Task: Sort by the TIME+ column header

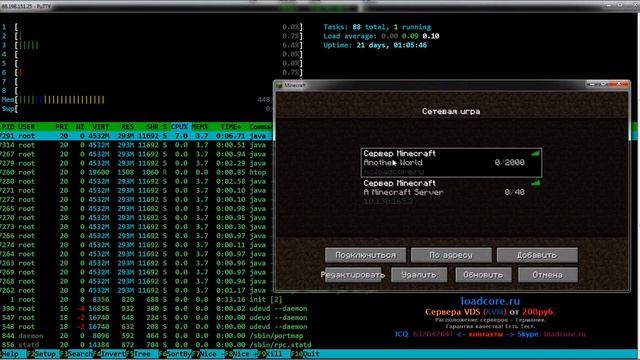Action: 231,127
